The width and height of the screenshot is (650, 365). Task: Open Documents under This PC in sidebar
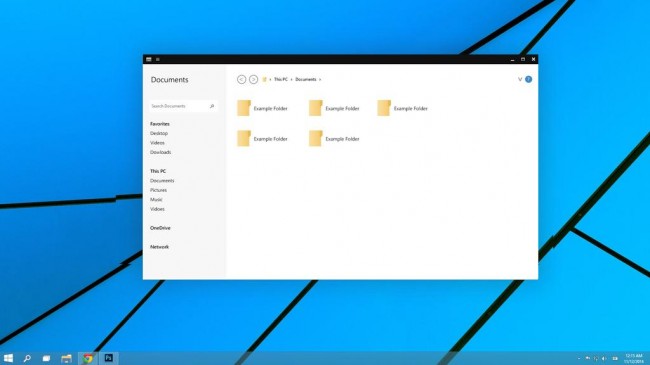162,181
